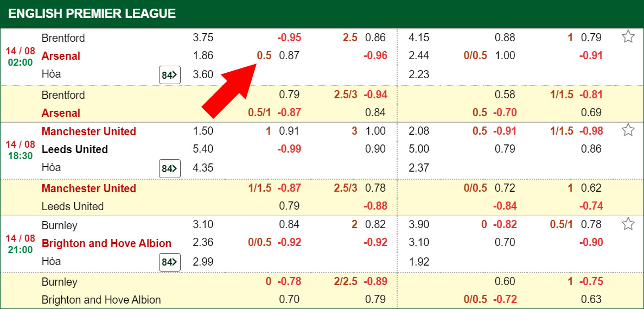Pick odds 0.58 in the Brentford alternate row
Screen dimensions: 644x309
click(x=505, y=95)
